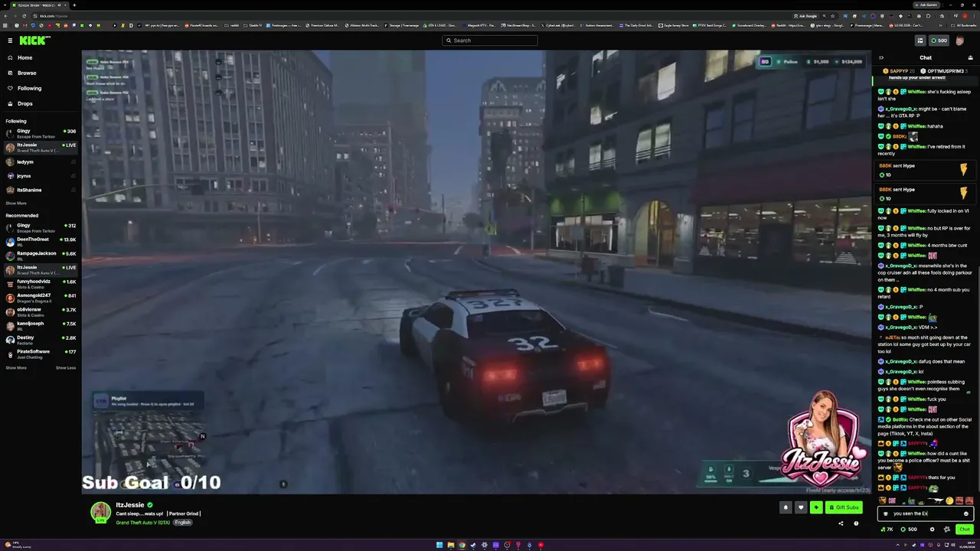Click green subscribe button beside Gift Subs
This screenshot has width=980, height=551.
(816, 507)
